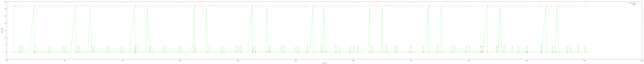Click the x-axis tick label 120
The width and height of the screenshot is (644, 64).
[180, 61]
